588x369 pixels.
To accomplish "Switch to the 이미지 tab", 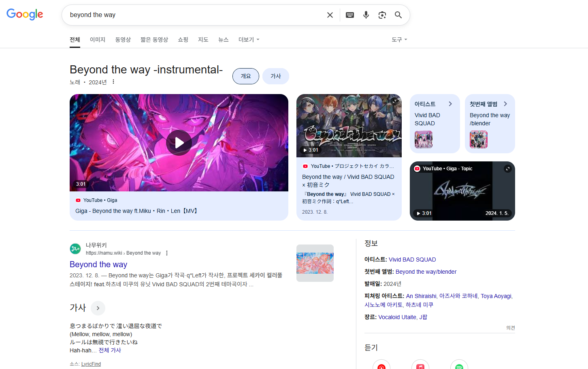I will (x=98, y=40).
